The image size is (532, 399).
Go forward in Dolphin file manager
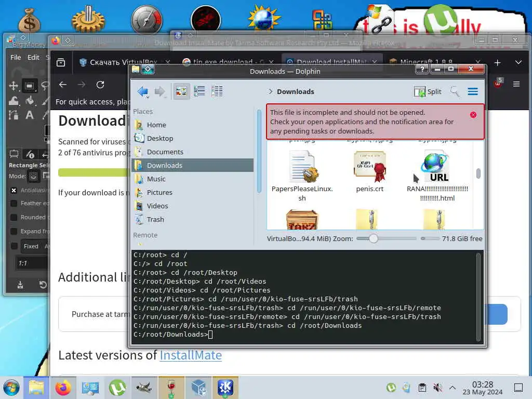160,91
